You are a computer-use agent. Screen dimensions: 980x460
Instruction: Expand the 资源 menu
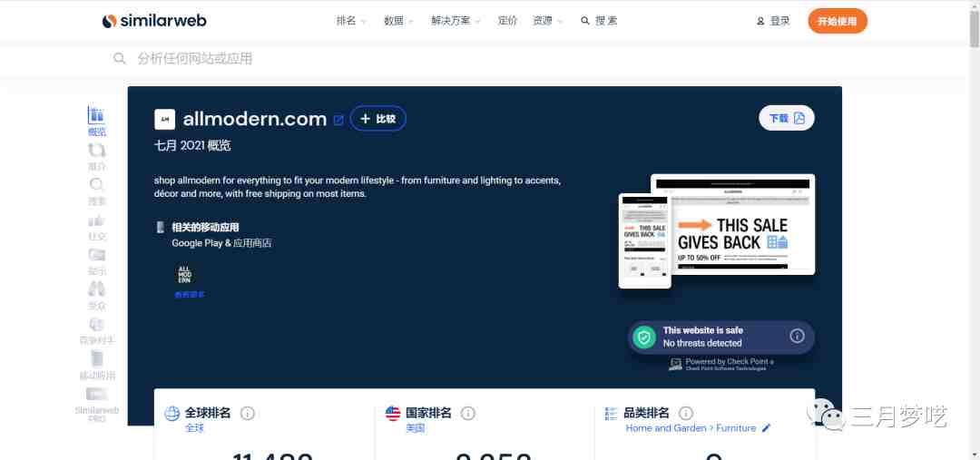547,21
